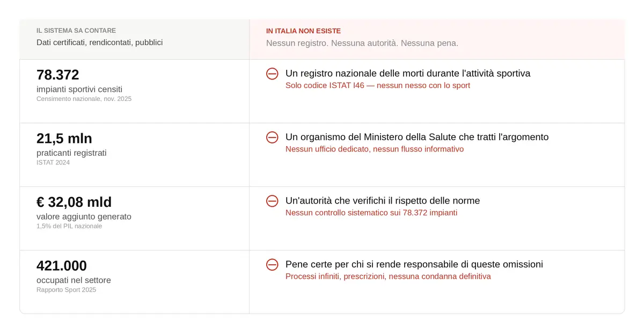644x333 pixels.
Task: Expand the Rapporto Sport 2025 source note
Action: [x=66, y=289]
